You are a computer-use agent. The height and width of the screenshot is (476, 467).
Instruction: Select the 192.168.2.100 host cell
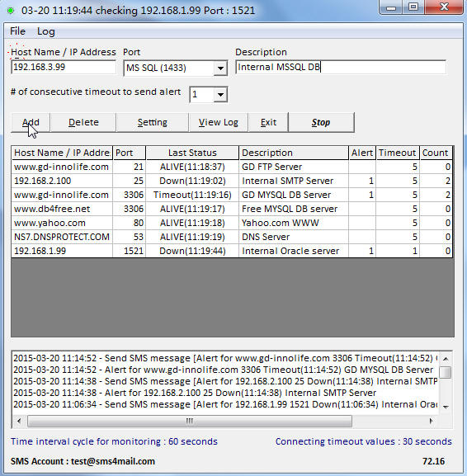tap(62, 181)
